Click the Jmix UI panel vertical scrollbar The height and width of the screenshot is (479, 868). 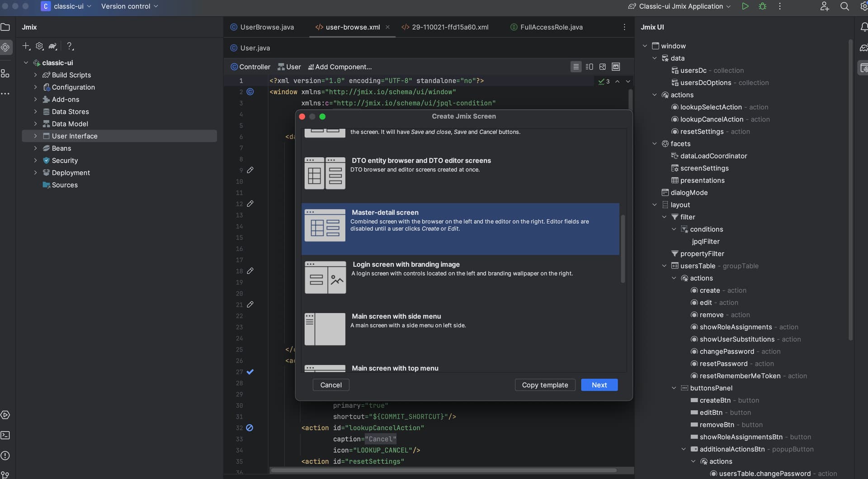[850, 190]
